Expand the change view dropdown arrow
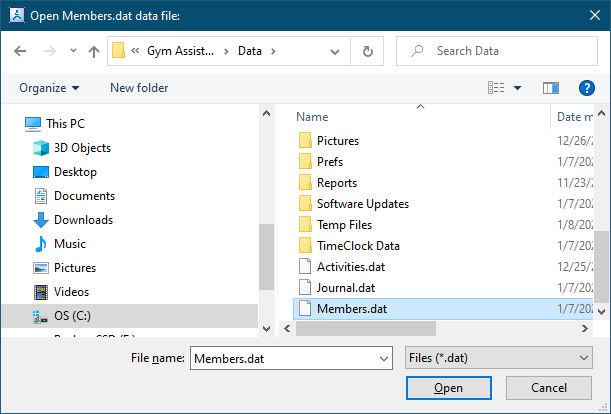 (x=518, y=88)
